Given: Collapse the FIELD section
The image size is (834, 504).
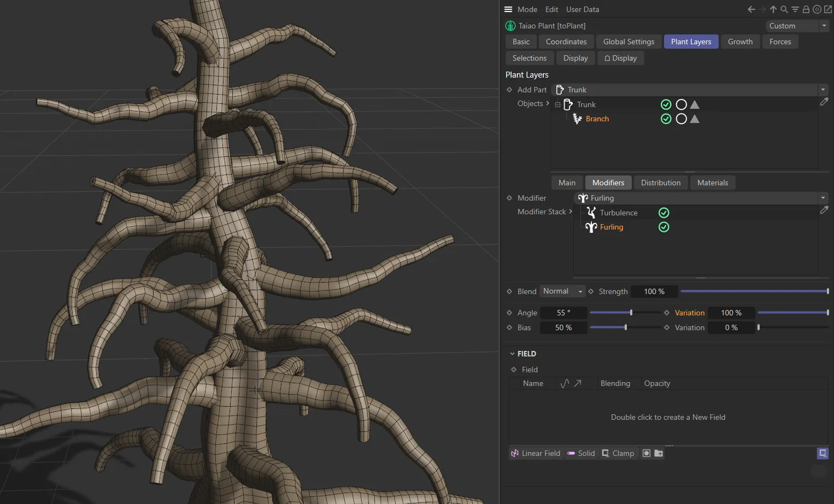Looking at the screenshot, I should pyautogui.click(x=512, y=354).
